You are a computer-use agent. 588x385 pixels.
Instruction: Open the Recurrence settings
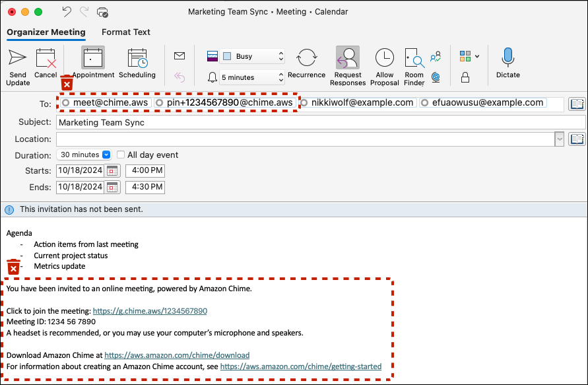(306, 59)
